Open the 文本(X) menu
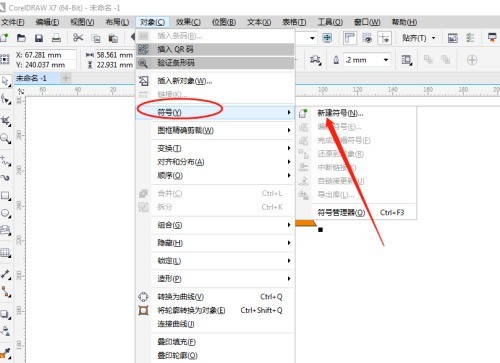 (259, 22)
